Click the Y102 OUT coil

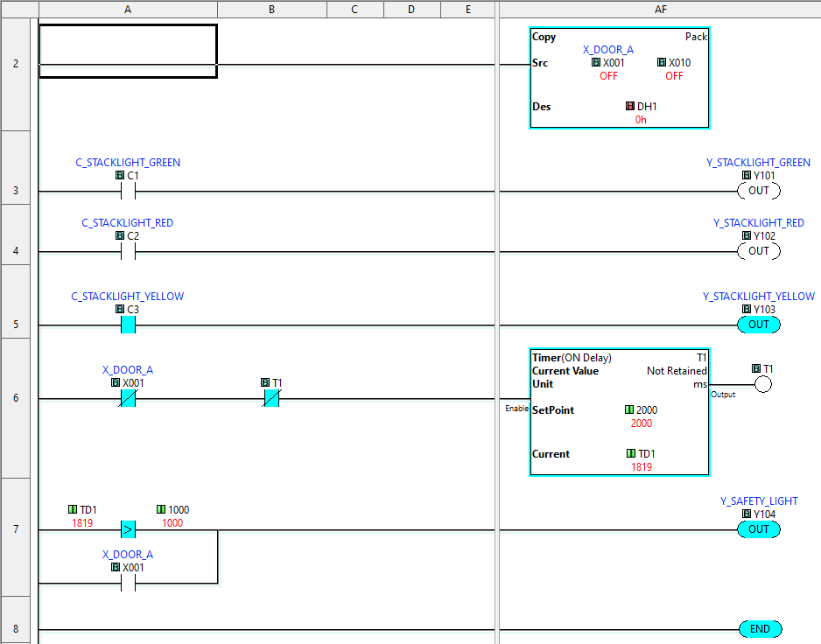click(x=759, y=251)
